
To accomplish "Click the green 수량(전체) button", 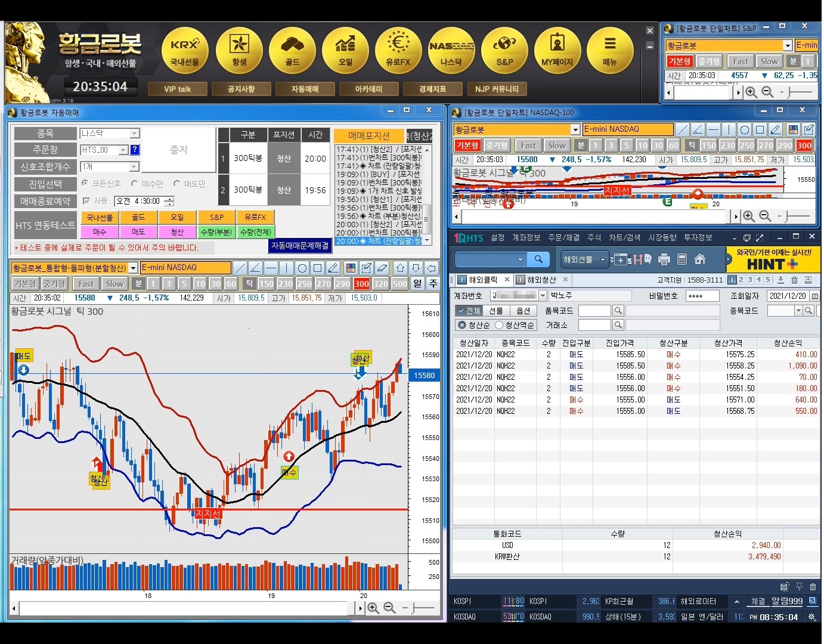I will point(255,232).
